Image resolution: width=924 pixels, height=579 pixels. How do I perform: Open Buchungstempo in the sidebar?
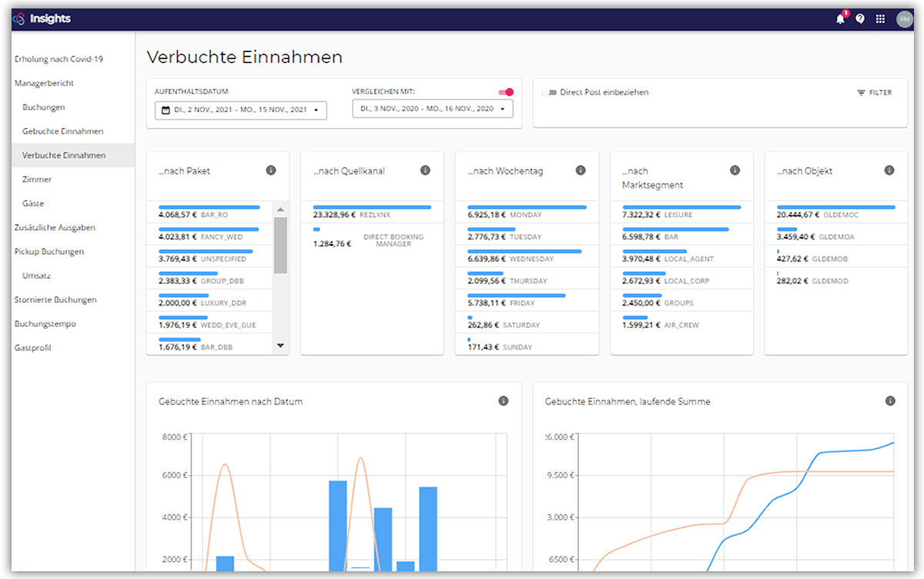click(45, 324)
